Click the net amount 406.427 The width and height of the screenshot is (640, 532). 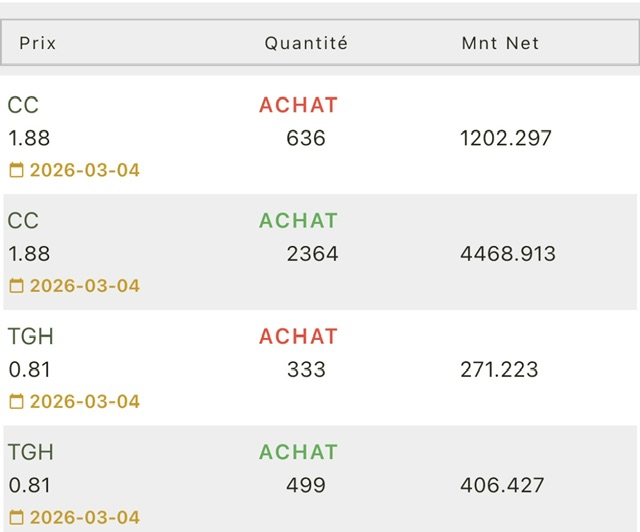click(x=502, y=486)
